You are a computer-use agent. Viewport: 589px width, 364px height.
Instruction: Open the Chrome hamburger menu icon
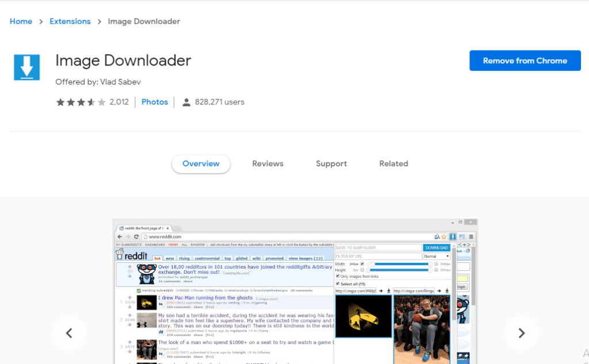click(x=471, y=236)
